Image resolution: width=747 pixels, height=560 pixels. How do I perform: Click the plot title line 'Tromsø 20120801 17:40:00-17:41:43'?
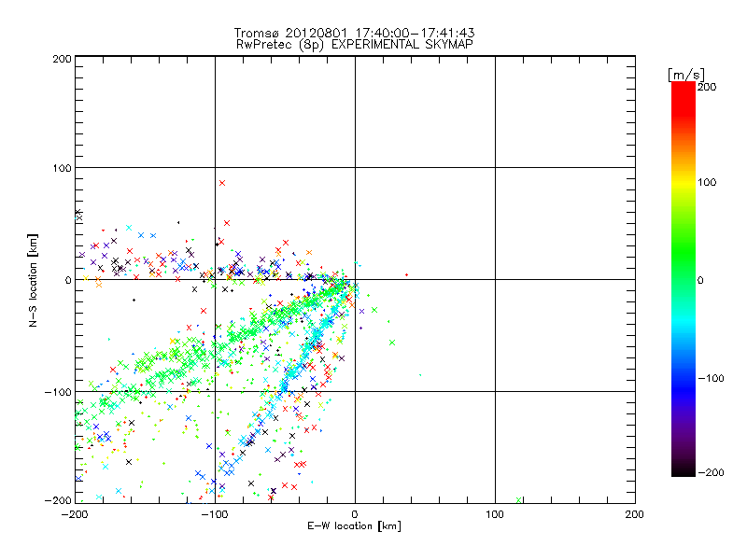point(355,33)
